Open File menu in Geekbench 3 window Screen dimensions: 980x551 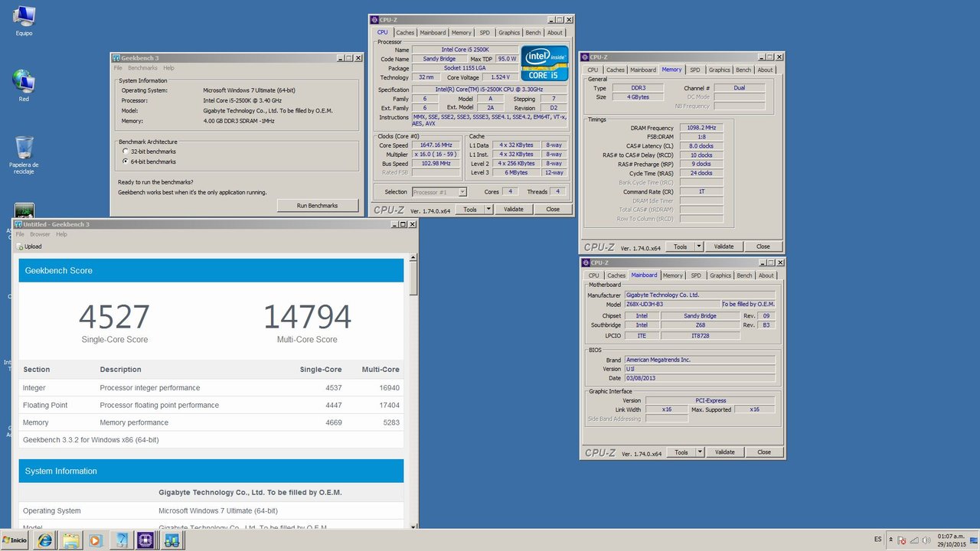pos(118,68)
